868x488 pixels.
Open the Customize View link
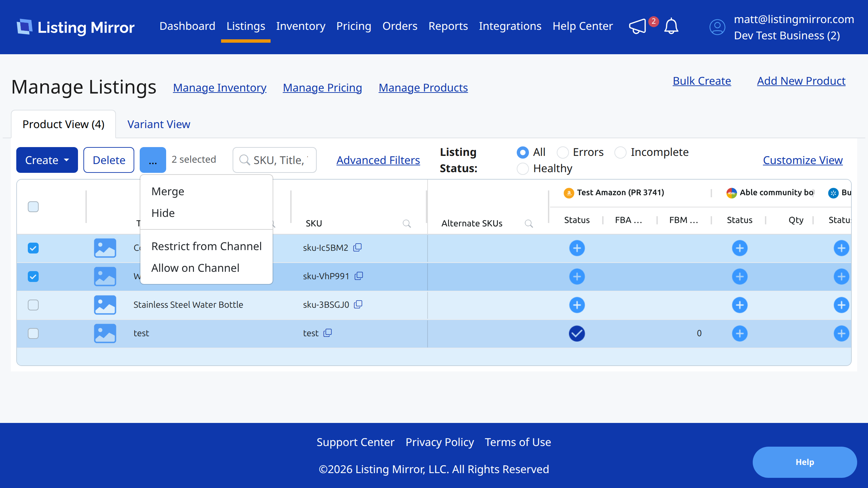tap(803, 160)
